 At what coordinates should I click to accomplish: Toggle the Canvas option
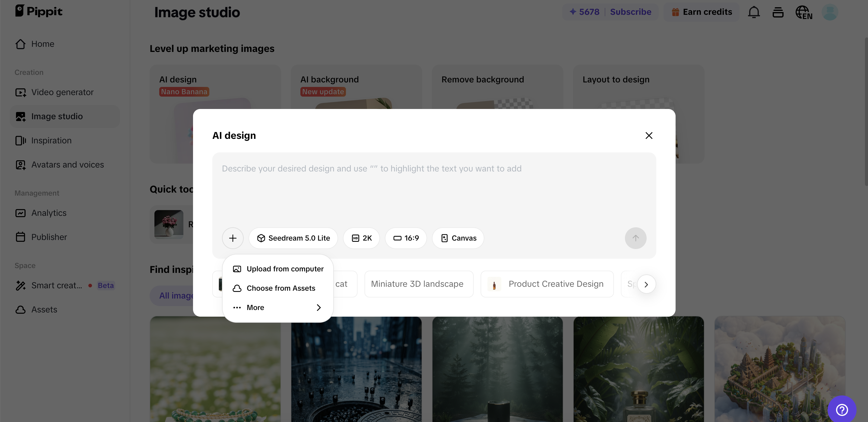tap(458, 238)
